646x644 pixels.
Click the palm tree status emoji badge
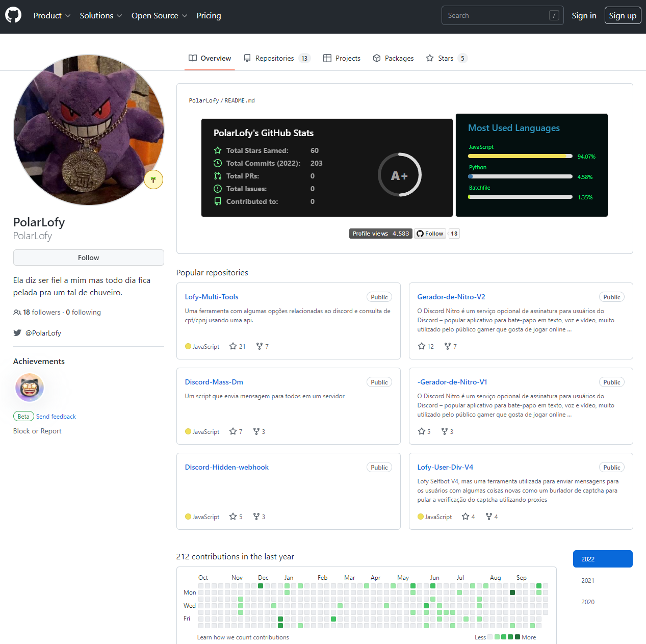tap(153, 179)
